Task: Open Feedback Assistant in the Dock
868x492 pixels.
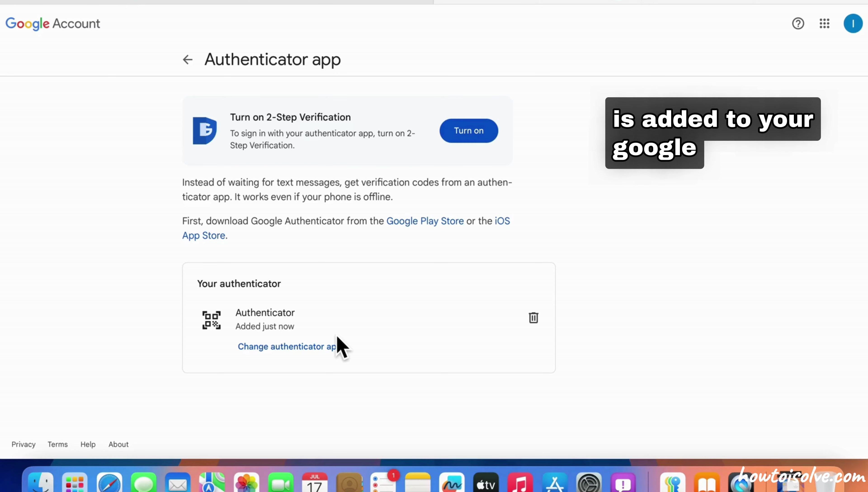Action: 623,483
